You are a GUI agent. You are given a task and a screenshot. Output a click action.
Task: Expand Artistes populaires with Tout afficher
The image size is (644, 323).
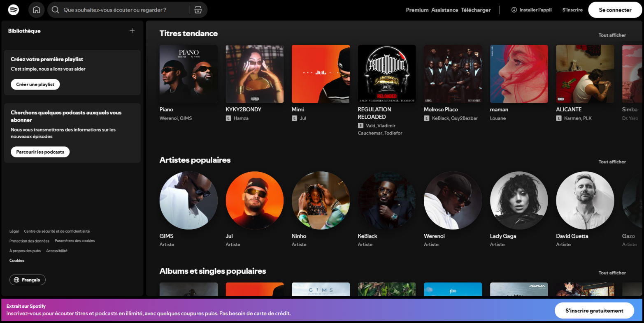coord(612,162)
